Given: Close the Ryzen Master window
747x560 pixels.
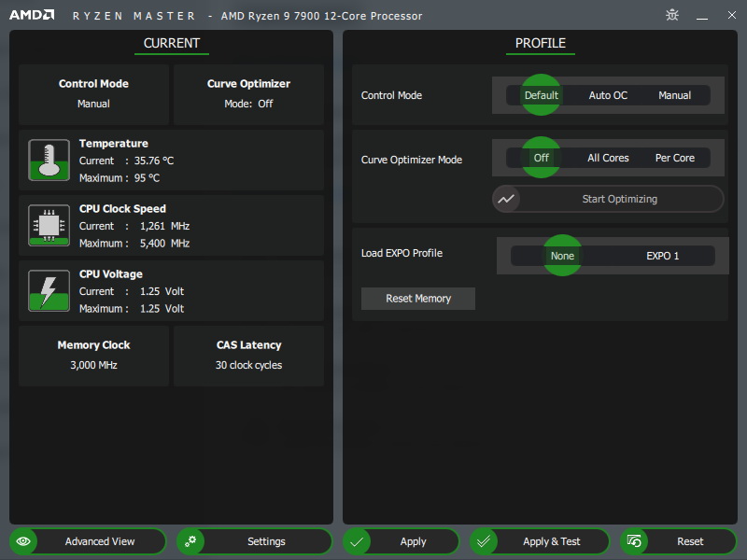Looking at the screenshot, I should 732,15.
